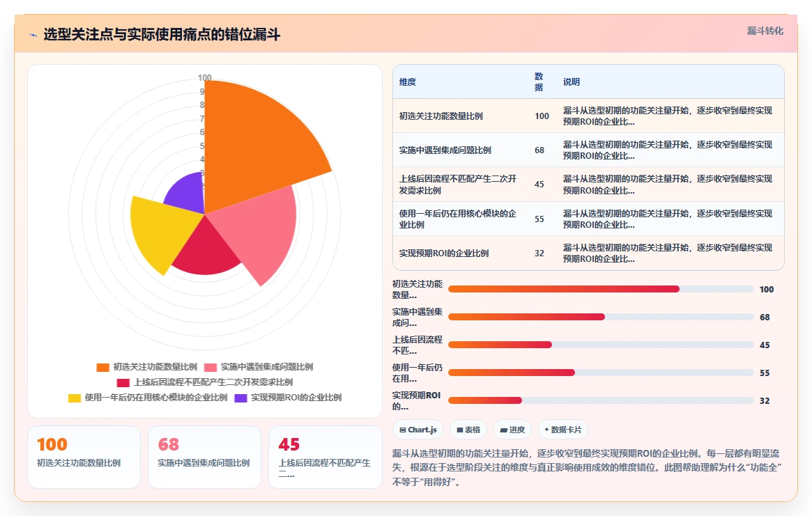Image resolution: width=812 pixels, height=516 pixels.
Task: Click the table value 45
Action: pos(539,185)
